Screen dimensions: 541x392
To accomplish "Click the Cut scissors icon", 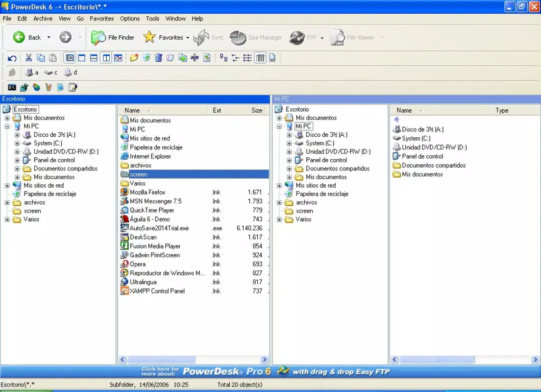I will 28,58.
